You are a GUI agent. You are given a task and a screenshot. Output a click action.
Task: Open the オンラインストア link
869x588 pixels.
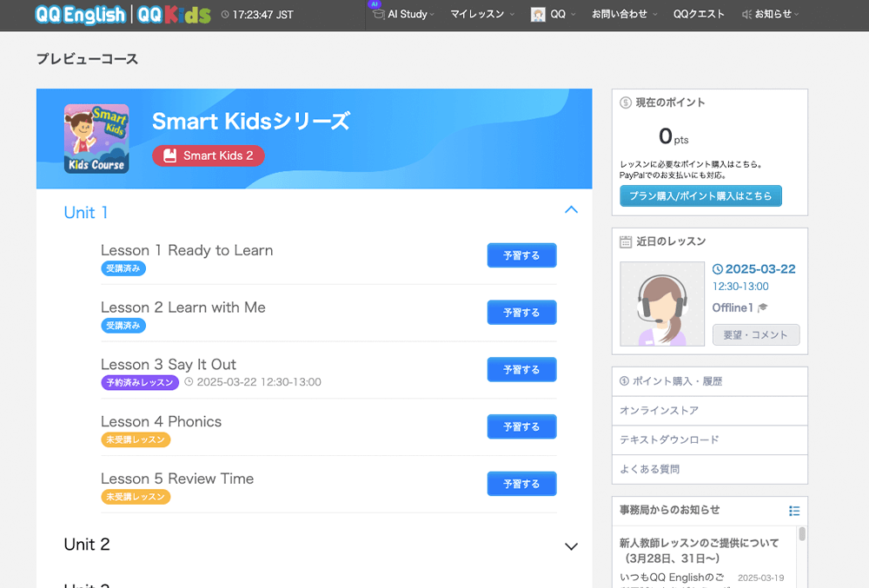pos(709,411)
